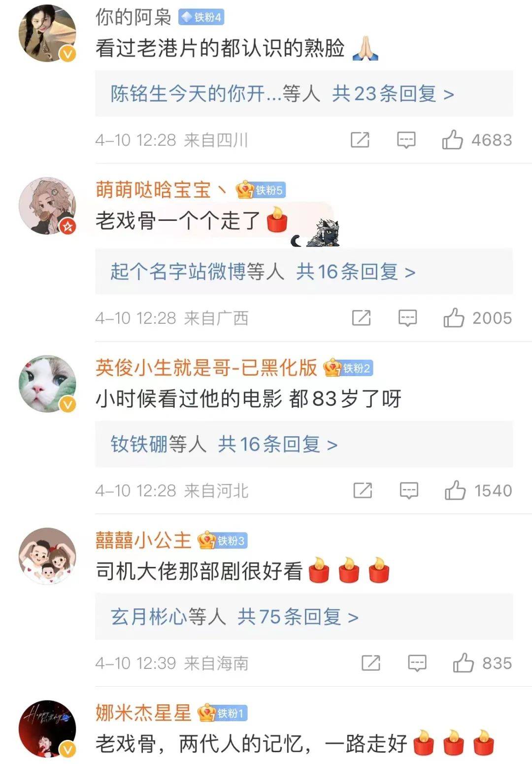Tap the 囍囍小公主 profile picture

click(x=47, y=556)
